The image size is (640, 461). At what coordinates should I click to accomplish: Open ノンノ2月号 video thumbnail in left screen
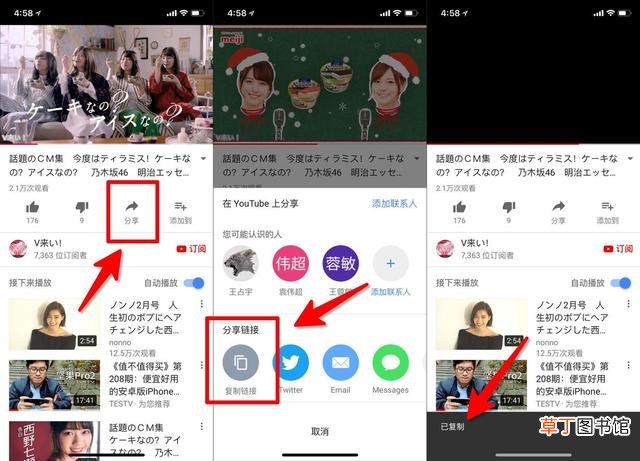54,324
